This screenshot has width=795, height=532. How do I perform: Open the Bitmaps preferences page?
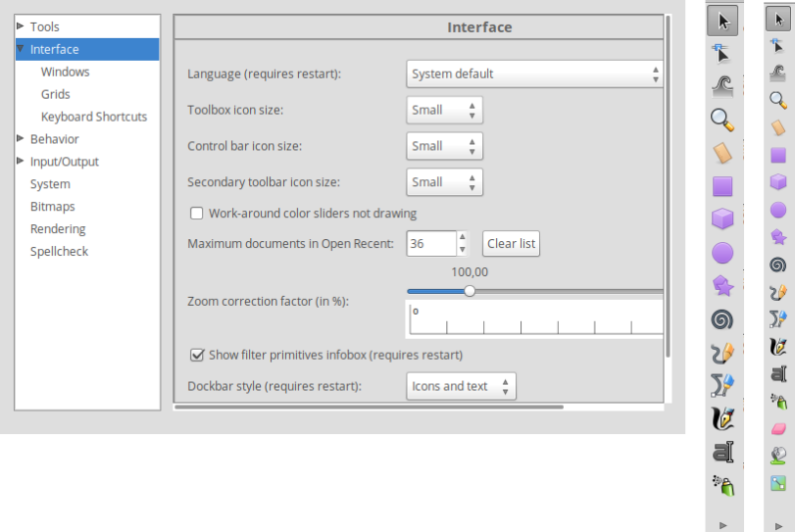(53, 206)
